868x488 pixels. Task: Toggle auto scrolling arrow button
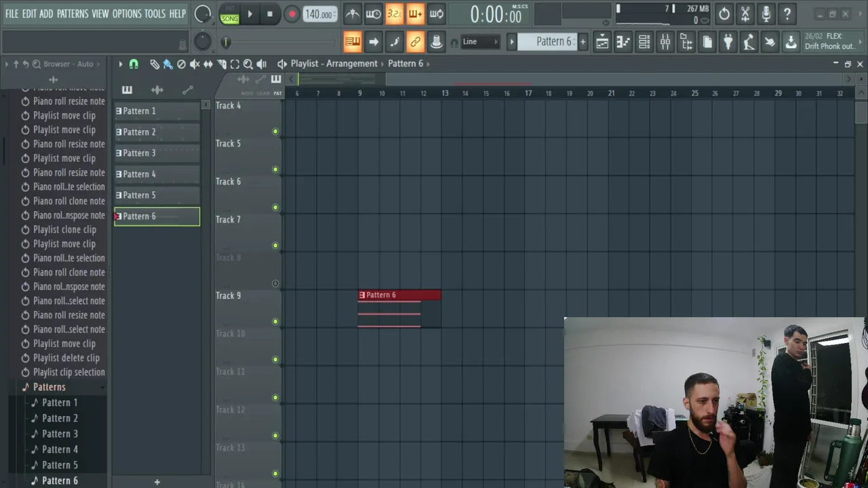374,42
